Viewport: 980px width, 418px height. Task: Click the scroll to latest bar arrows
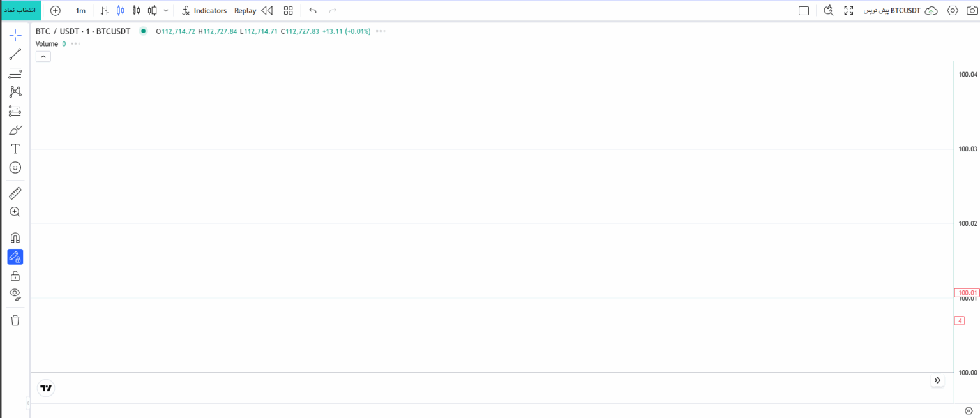coord(937,380)
